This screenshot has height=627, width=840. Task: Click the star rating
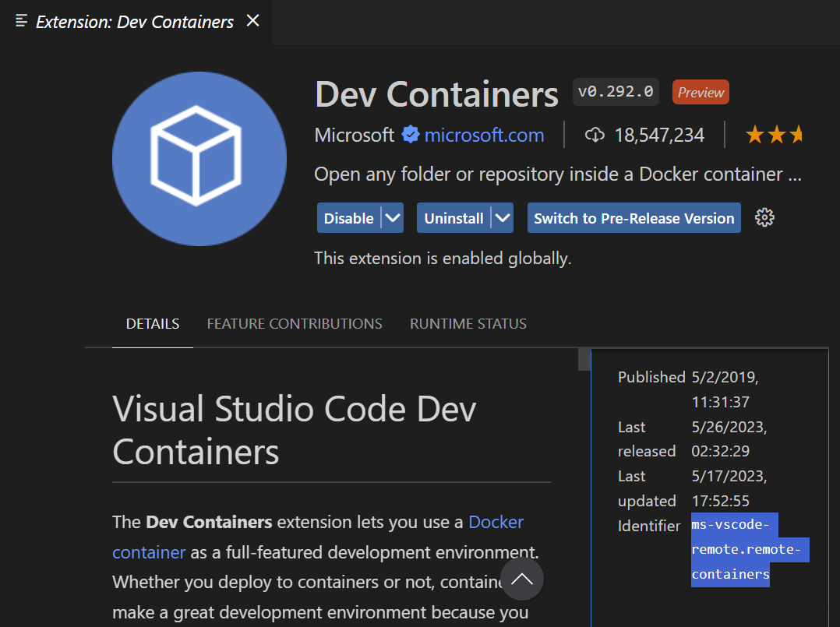[x=774, y=135]
